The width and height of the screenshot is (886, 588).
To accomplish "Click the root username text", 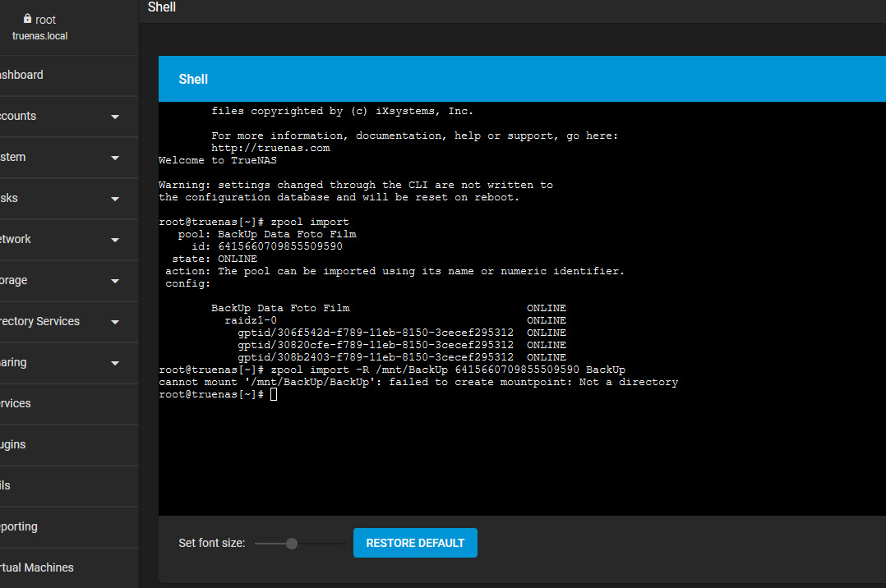I will pos(46,21).
